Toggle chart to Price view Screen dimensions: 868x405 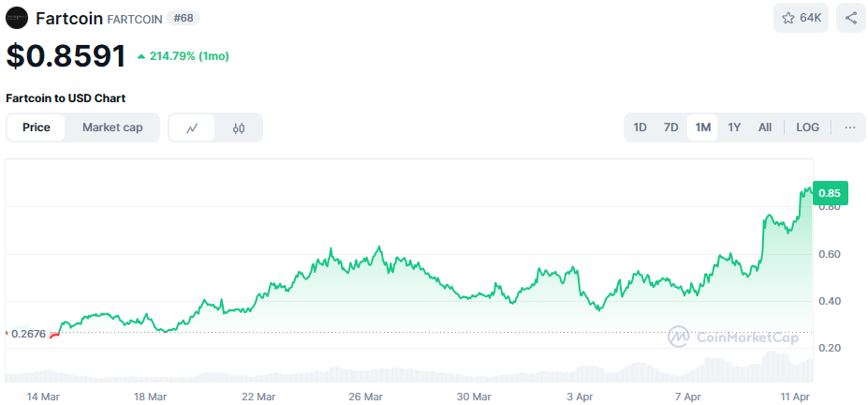pyautogui.click(x=37, y=127)
